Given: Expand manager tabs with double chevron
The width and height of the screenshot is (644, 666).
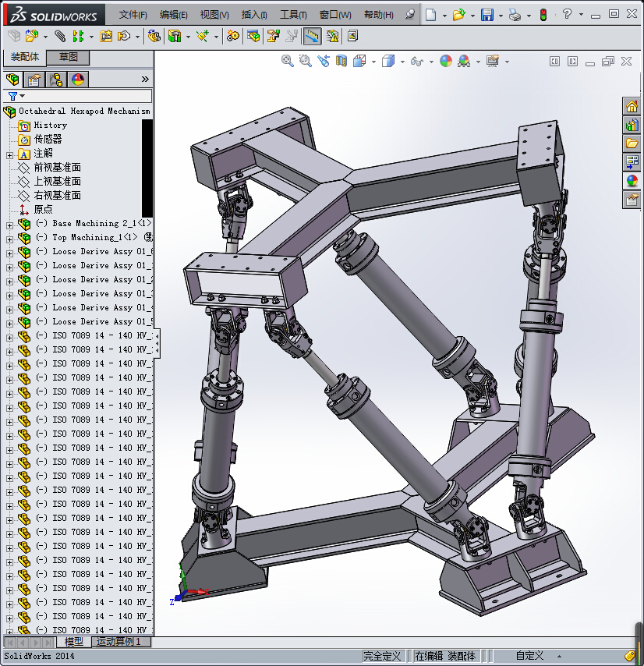Looking at the screenshot, I should point(145,79).
